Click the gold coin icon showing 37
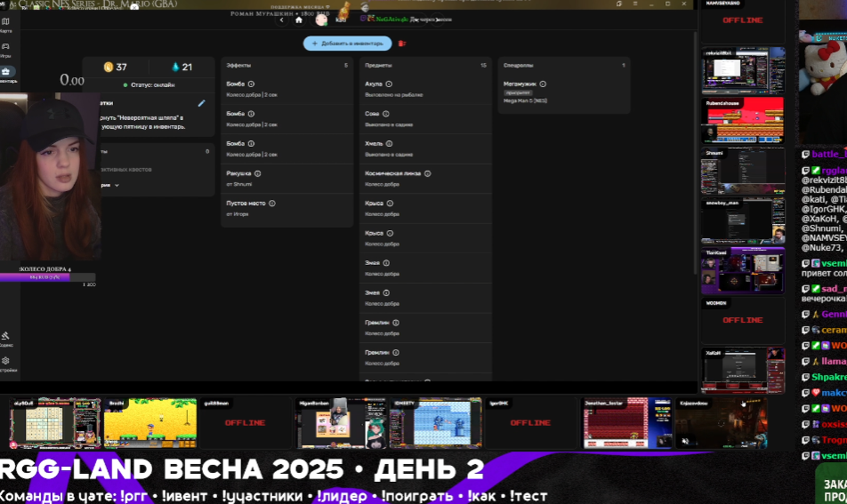This screenshot has height=504, width=847. coord(108,67)
